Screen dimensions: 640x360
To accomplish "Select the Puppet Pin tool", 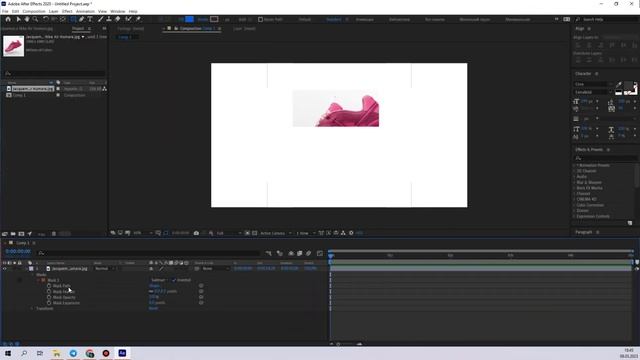I will point(138,19).
